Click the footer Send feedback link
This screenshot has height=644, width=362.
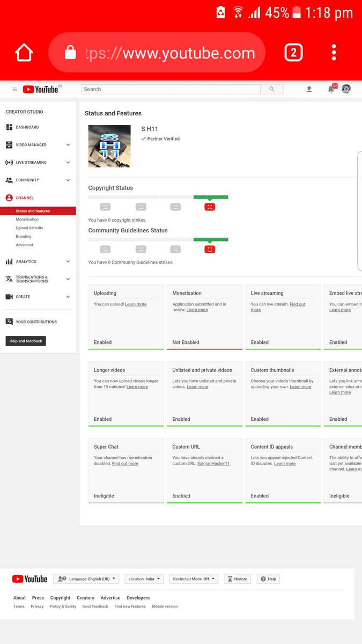95,606
